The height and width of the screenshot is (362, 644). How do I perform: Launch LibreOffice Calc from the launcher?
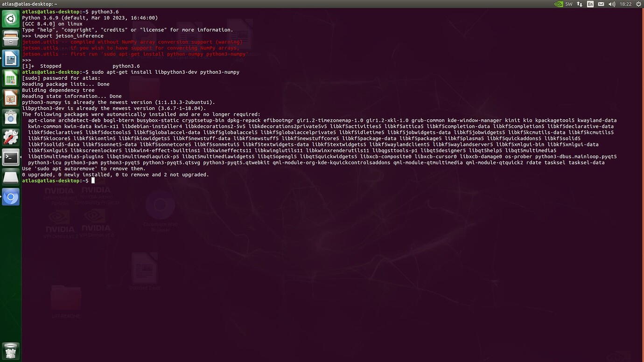[10, 77]
